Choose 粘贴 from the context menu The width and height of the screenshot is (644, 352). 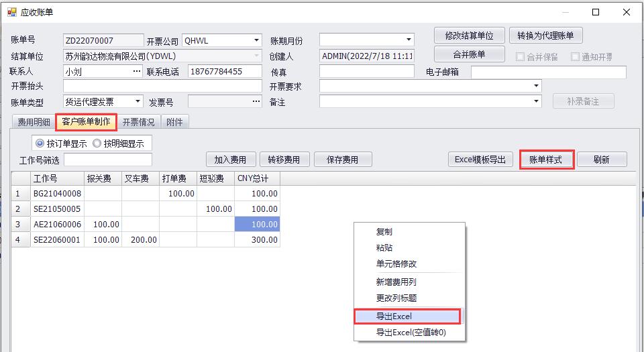(409, 248)
